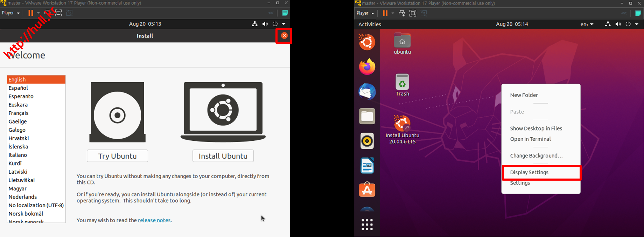Open LibreOffice Writer from the dock
Screen dimensions: 644x237
tap(367, 166)
